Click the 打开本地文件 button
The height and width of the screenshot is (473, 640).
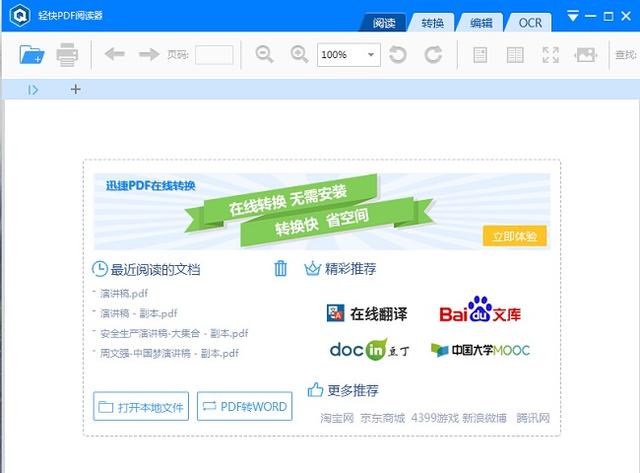click(x=141, y=407)
